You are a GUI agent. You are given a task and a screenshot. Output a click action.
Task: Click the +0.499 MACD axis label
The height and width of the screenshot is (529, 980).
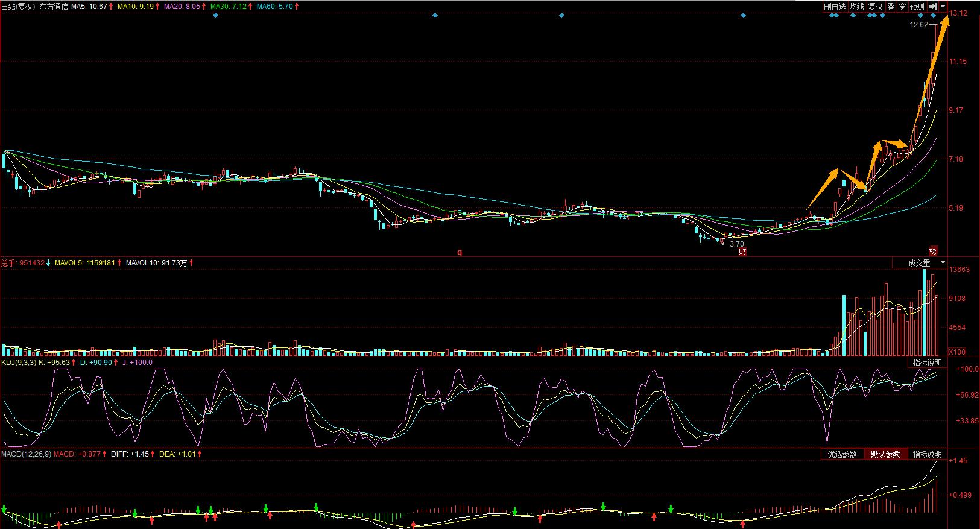tap(961, 495)
